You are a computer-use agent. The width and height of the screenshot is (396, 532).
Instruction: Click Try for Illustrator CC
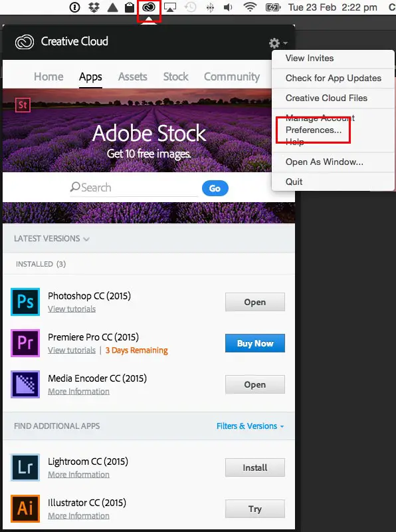coord(255,509)
